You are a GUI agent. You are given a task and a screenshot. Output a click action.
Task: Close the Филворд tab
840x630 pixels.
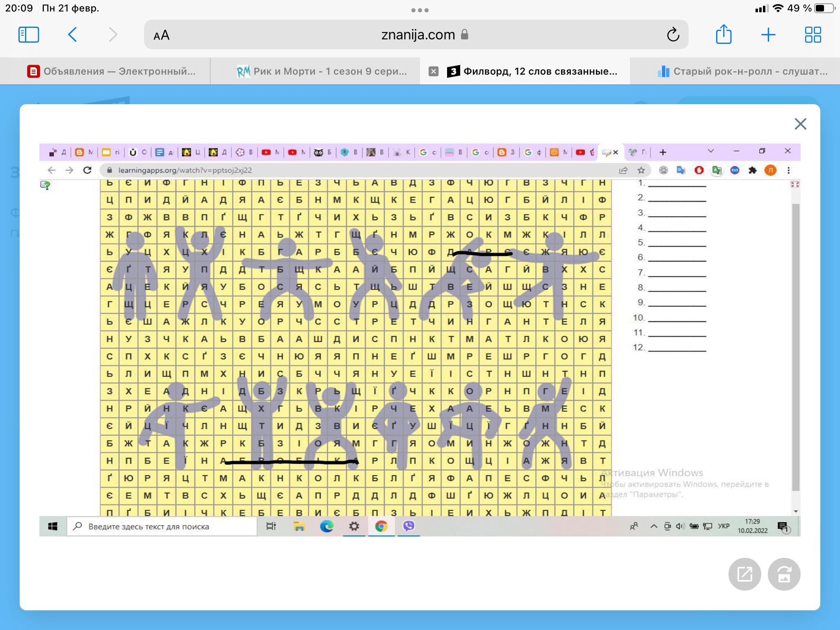(x=433, y=71)
